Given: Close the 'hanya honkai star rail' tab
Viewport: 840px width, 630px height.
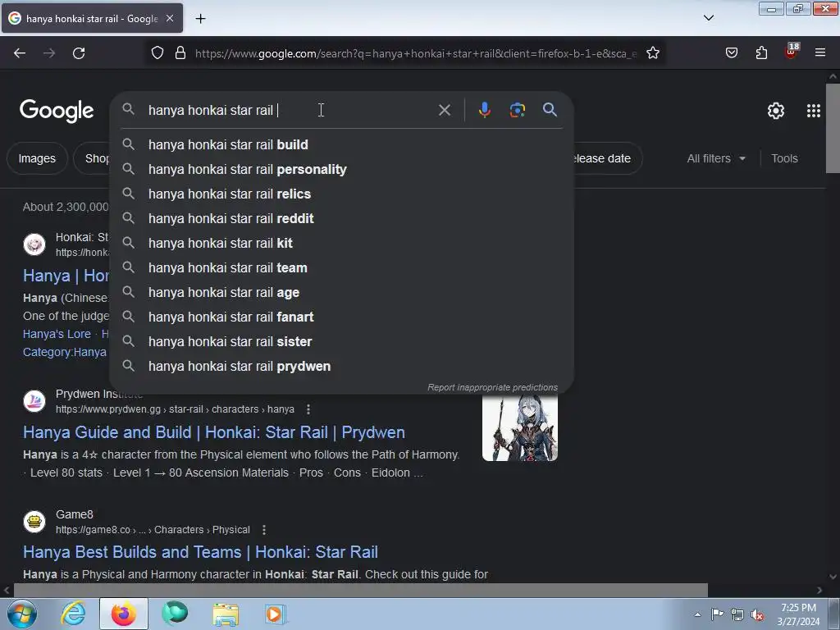Looking at the screenshot, I should click(170, 18).
